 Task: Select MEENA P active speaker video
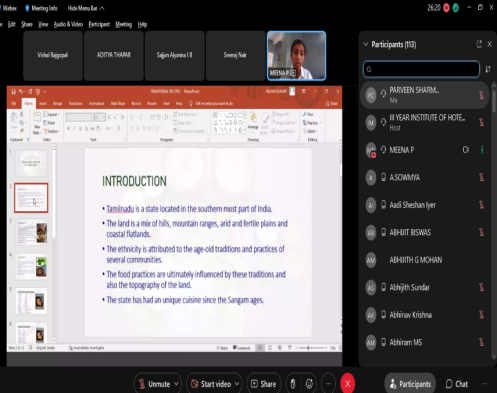[x=296, y=56]
